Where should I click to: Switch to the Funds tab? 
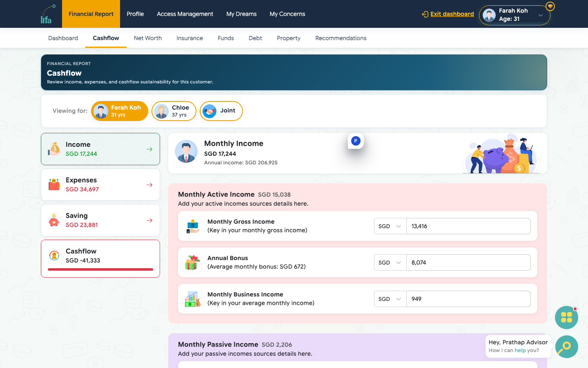pos(226,38)
